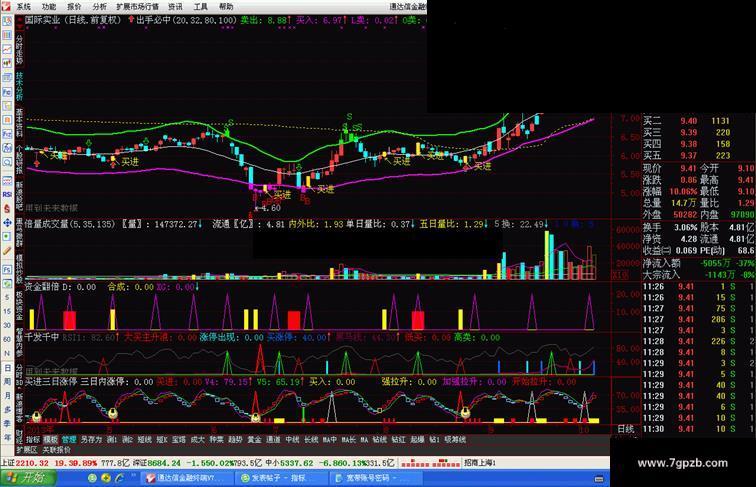
Task: Click the blue four-way arrows move icon
Action: coord(7,223)
